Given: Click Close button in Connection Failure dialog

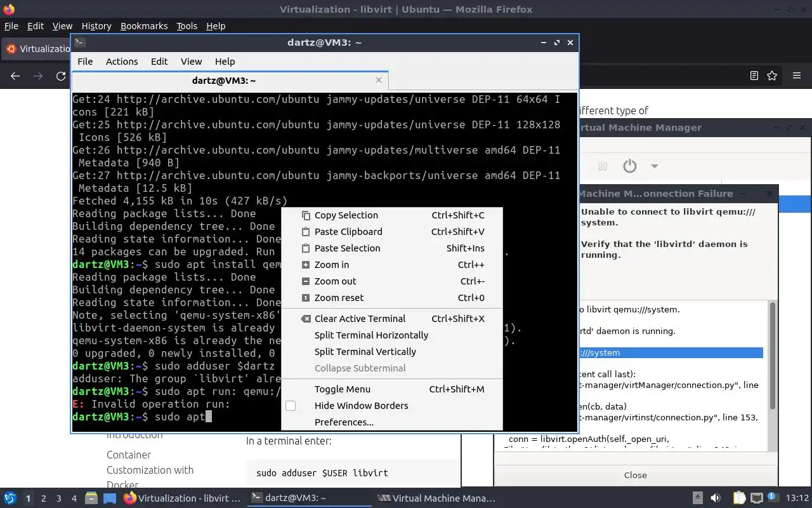Looking at the screenshot, I should (636, 475).
